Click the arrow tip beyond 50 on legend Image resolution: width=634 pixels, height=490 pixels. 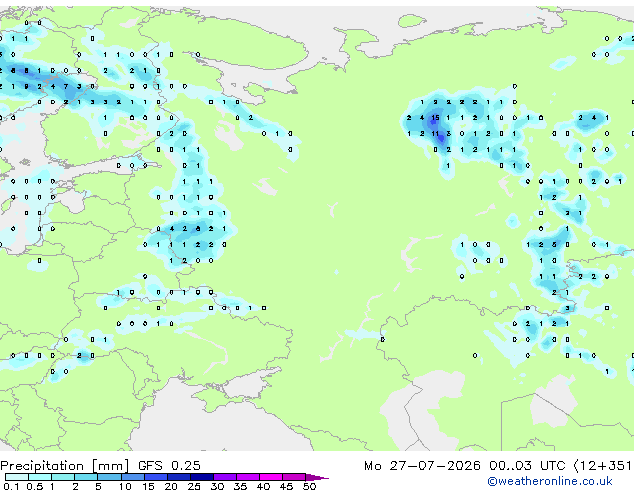click(x=317, y=477)
